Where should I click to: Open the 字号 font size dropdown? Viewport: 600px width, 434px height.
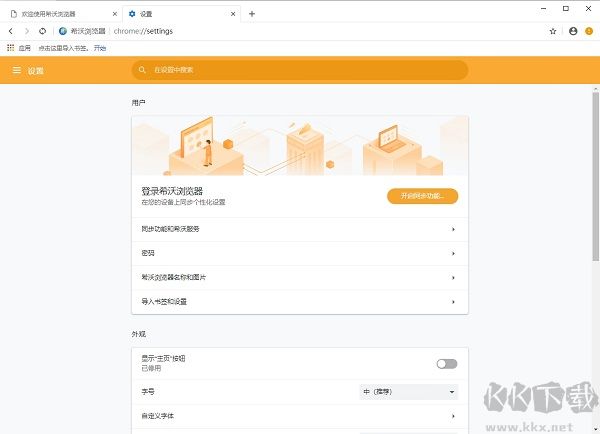(409, 392)
